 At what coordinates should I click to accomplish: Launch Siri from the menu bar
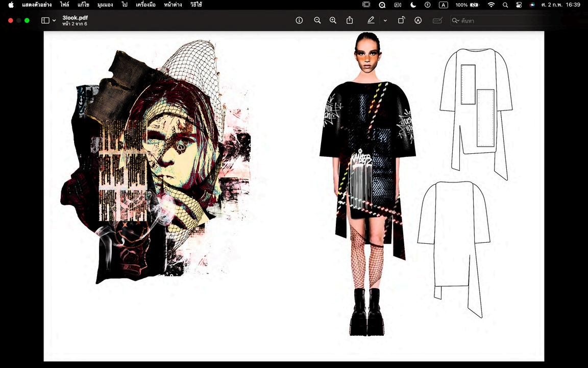coord(532,5)
